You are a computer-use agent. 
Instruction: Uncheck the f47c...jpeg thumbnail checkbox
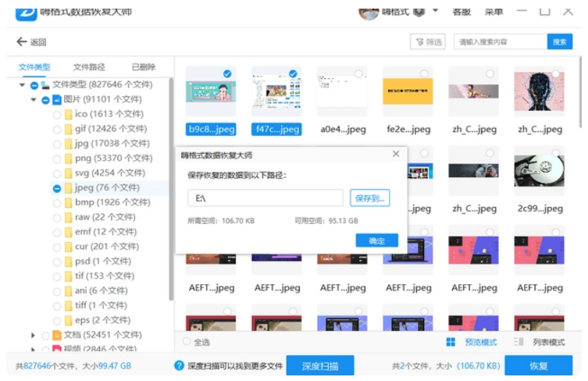pyautogui.click(x=293, y=73)
